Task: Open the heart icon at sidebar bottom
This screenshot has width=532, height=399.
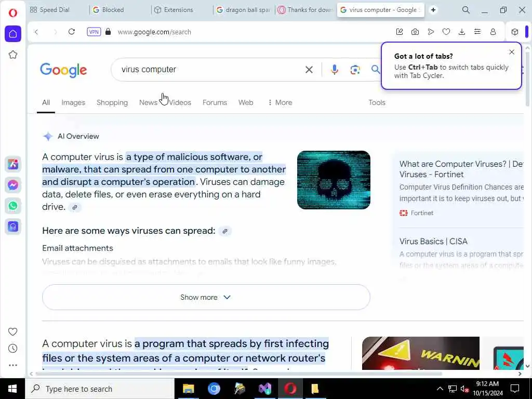Action: [12, 331]
